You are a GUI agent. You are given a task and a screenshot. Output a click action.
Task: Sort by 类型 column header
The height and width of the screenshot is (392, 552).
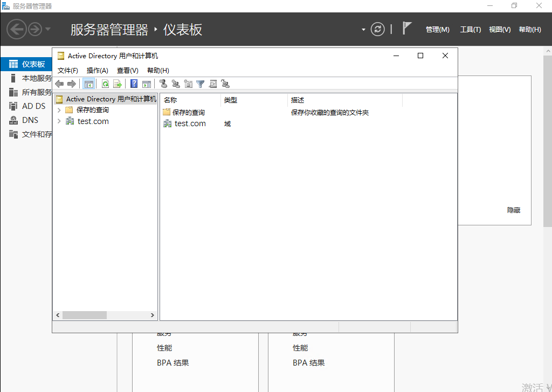pos(254,100)
